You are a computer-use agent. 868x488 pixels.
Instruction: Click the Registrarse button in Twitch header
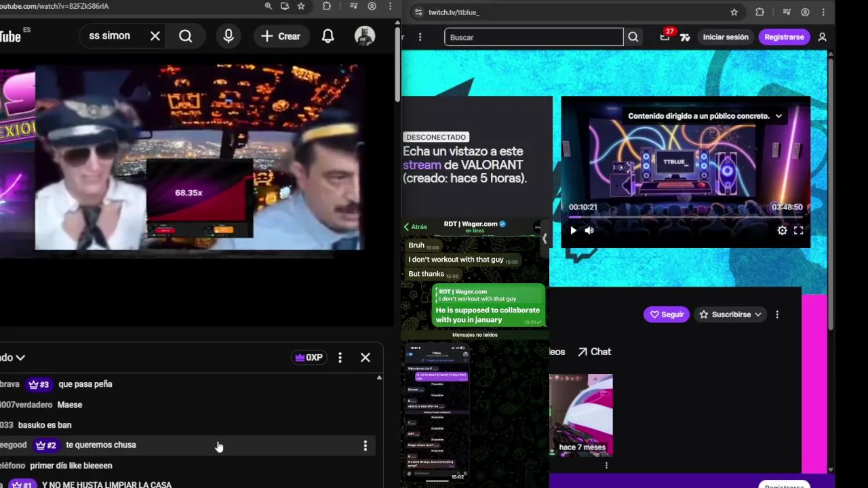tap(784, 37)
